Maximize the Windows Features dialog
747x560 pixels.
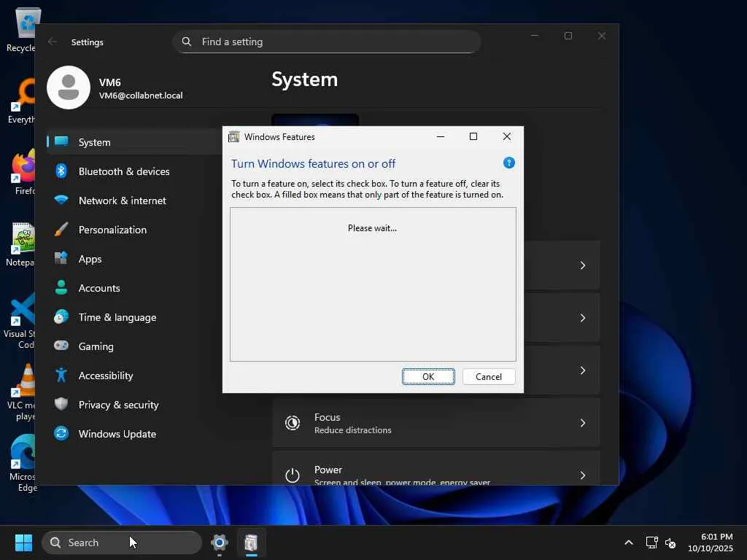[473, 136]
